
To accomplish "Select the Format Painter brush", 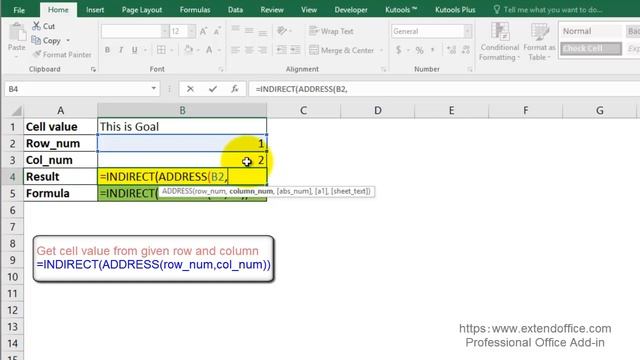I will click(37, 54).
